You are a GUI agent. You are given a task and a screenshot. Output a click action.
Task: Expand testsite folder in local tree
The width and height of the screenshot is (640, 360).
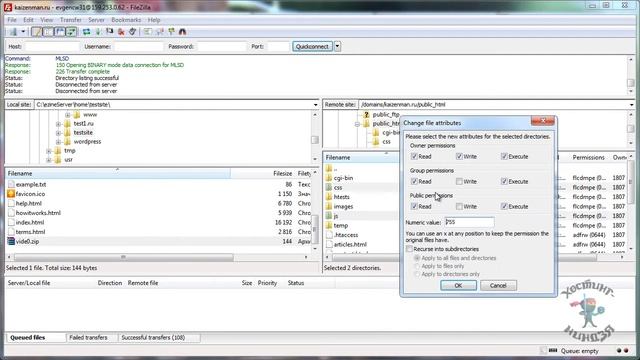[x=58, y=133]
